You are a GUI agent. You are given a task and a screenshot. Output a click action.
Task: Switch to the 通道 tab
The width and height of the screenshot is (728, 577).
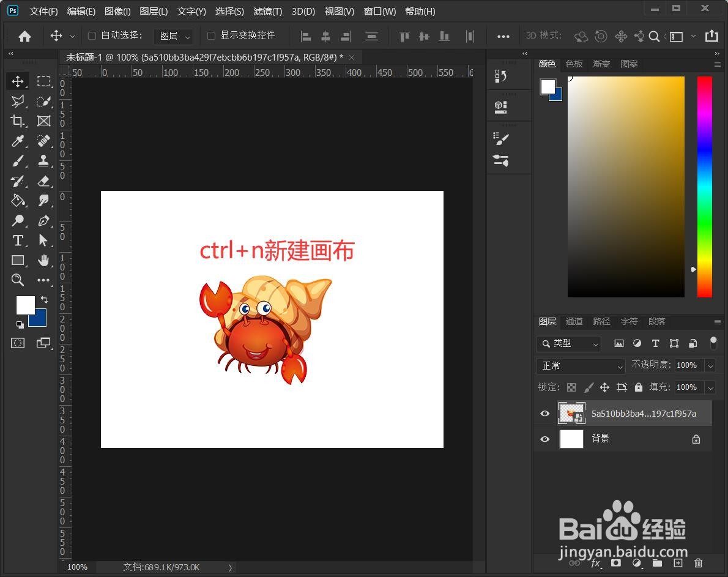click(574, 321)
